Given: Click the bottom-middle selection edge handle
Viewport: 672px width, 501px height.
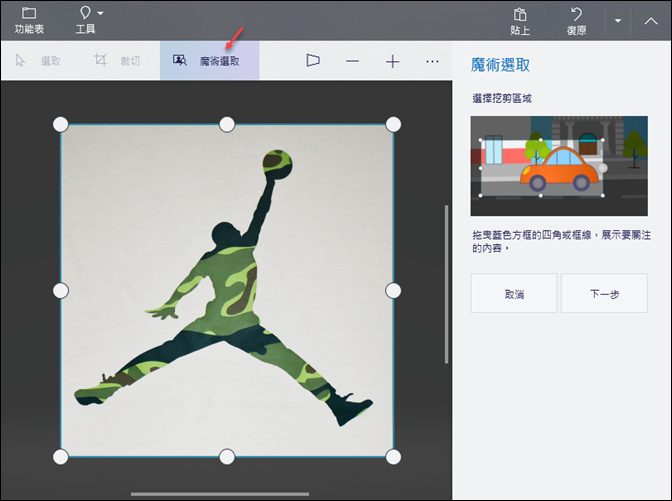Looking at the screenshot, I should click(x=227, y=457).
